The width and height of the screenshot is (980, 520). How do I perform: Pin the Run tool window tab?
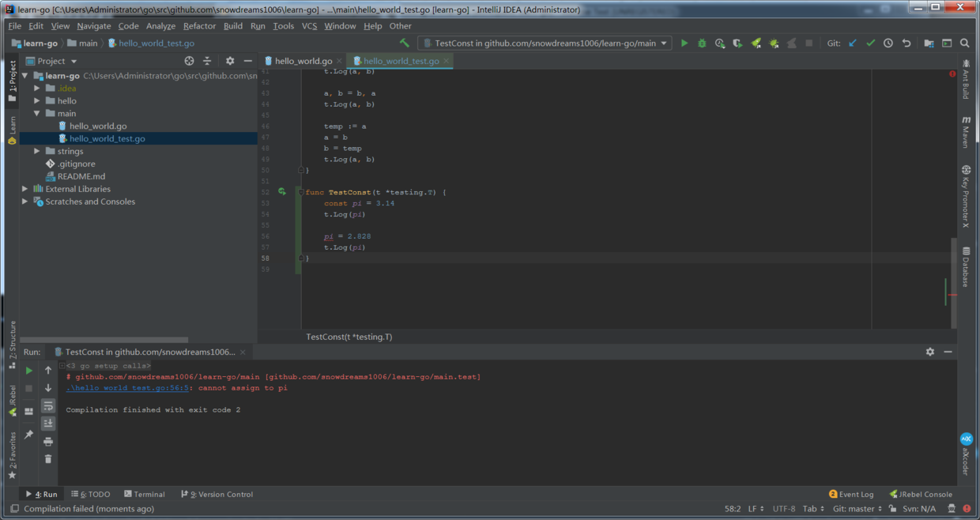[x=30, y=433]
